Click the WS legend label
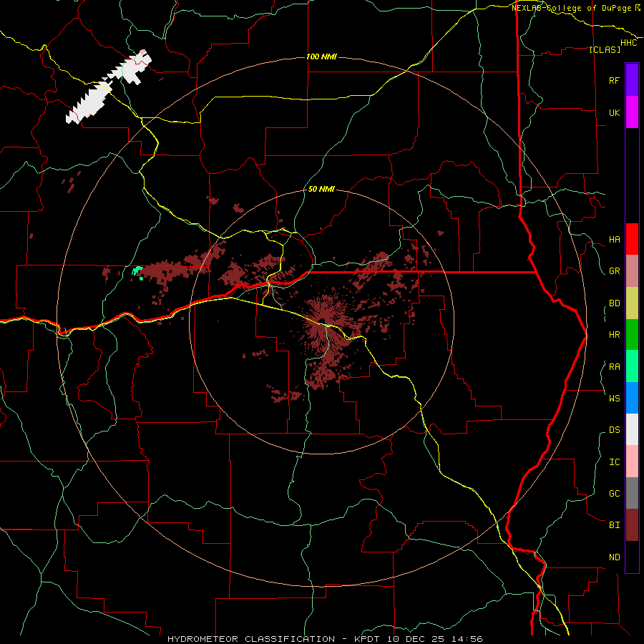The height and width of the screenshot is (644, 644). (x=614, y=398)
